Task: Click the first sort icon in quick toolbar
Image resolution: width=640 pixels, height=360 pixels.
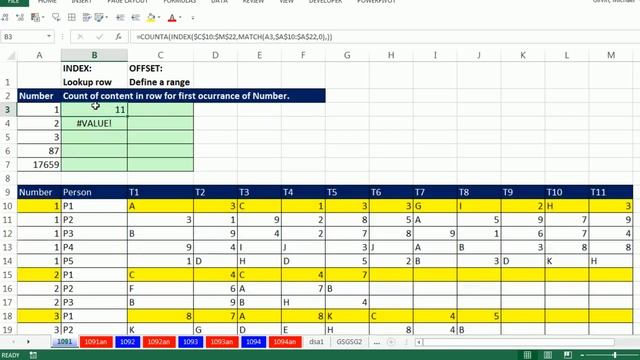Action: point(5,18)
